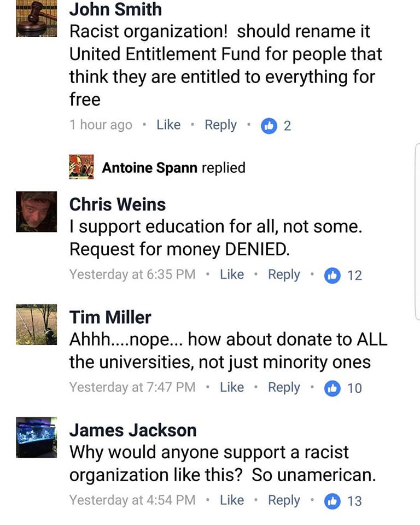This screenshot has height=525, width=420.
Task: Click the thumbs-up icon showing 12 likes
Action: [332, 275]
